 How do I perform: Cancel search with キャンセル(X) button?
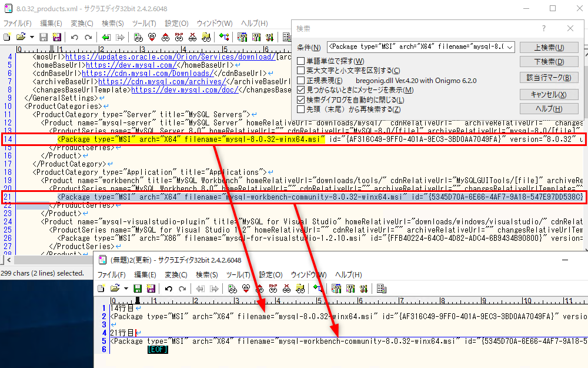point(549,95)
